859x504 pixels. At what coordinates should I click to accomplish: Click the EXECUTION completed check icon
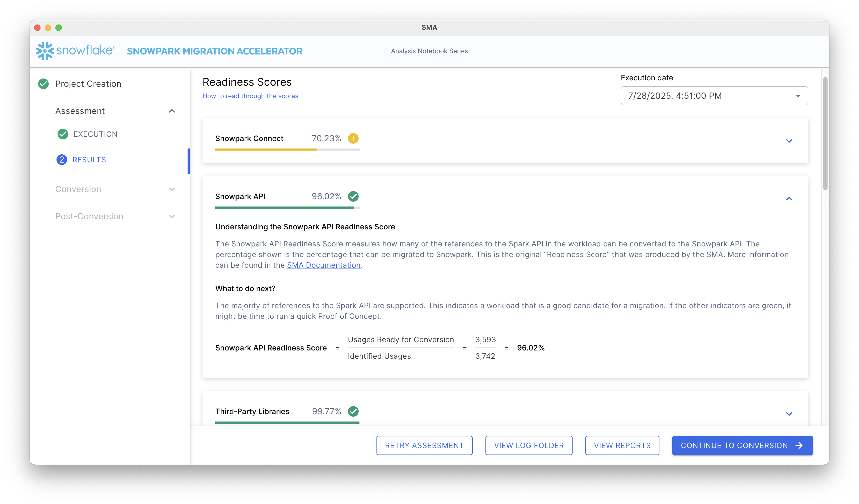click(62, 134)
